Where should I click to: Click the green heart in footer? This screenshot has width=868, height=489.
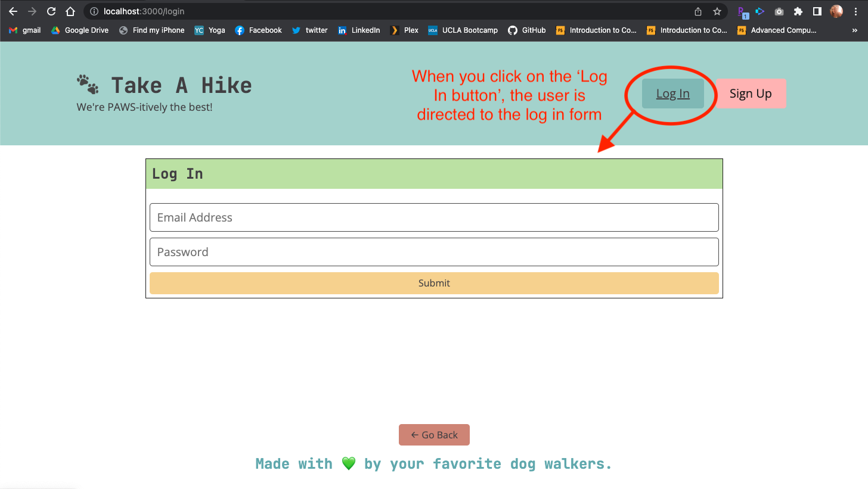349,463
